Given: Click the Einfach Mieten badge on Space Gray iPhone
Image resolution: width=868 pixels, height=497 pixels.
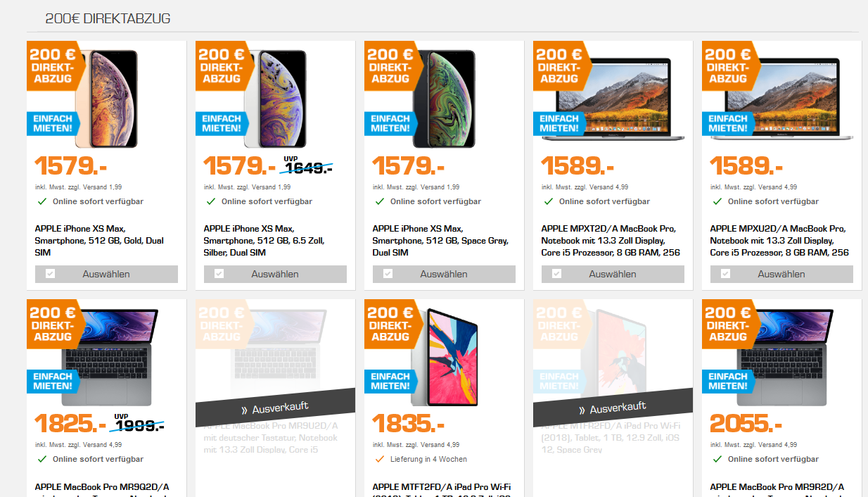Looking at the screenshot, I should [389, 123].
